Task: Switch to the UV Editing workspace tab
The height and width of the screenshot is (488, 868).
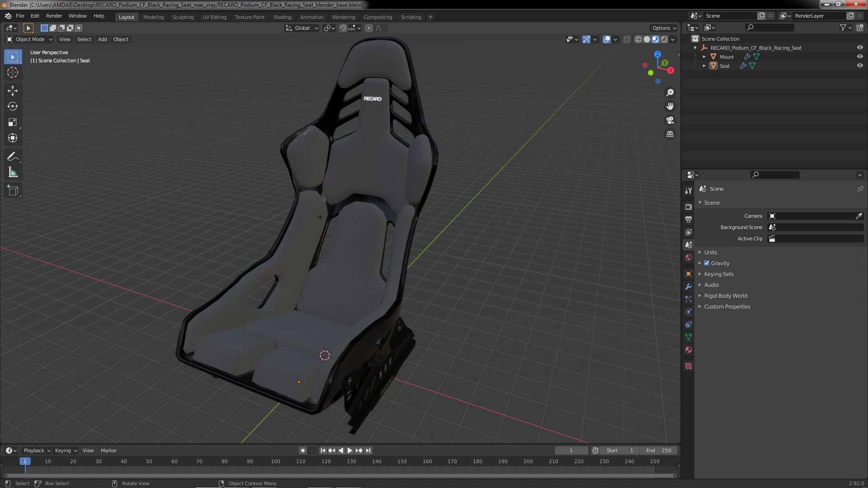Action: [x=214, y=17]
